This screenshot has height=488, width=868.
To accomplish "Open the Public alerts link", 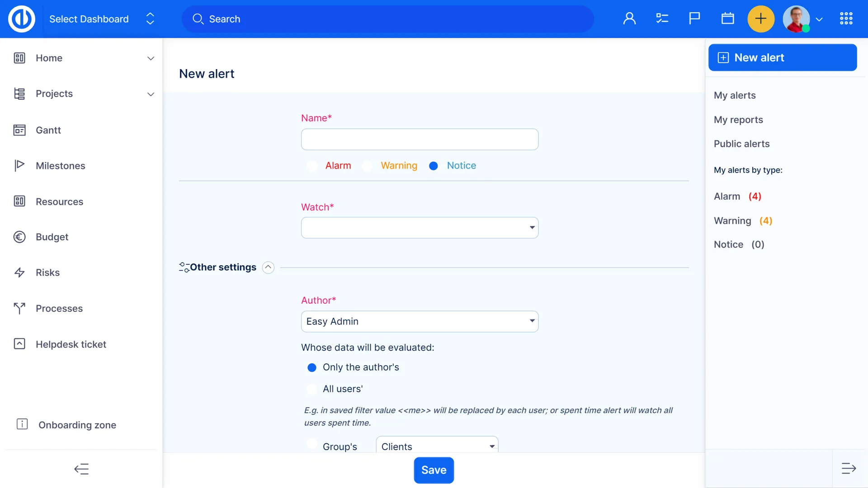I will click(741, 144).
